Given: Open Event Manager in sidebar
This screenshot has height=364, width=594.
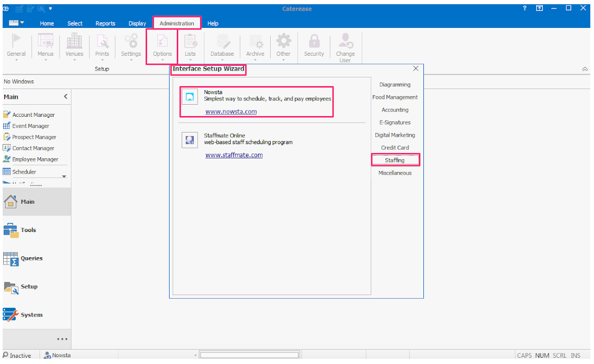Looking at the screenshot, I should [x=31, y=126].
